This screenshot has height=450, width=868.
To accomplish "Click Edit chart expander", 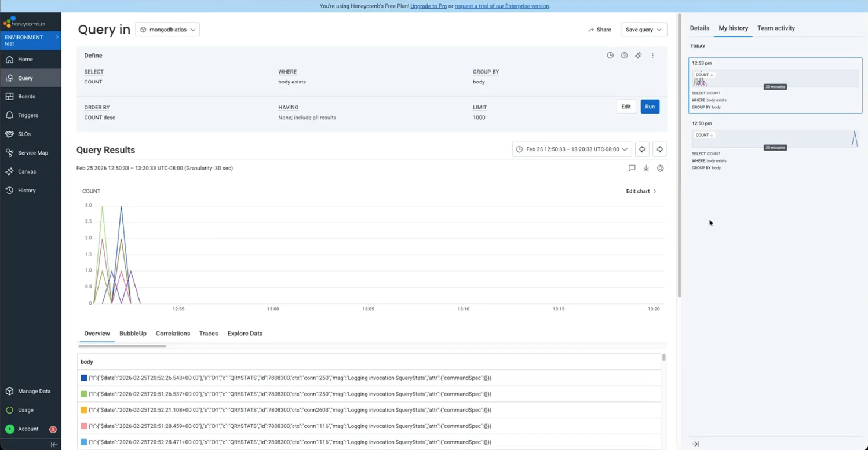I will [x=641, y=191].
